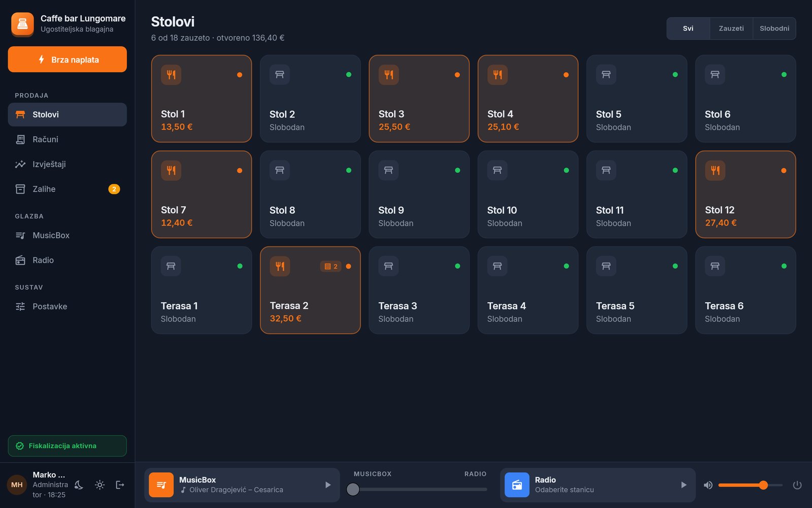Show only Slobodni tables
Viewport: 812px width, 508px height.
[774, 28]
